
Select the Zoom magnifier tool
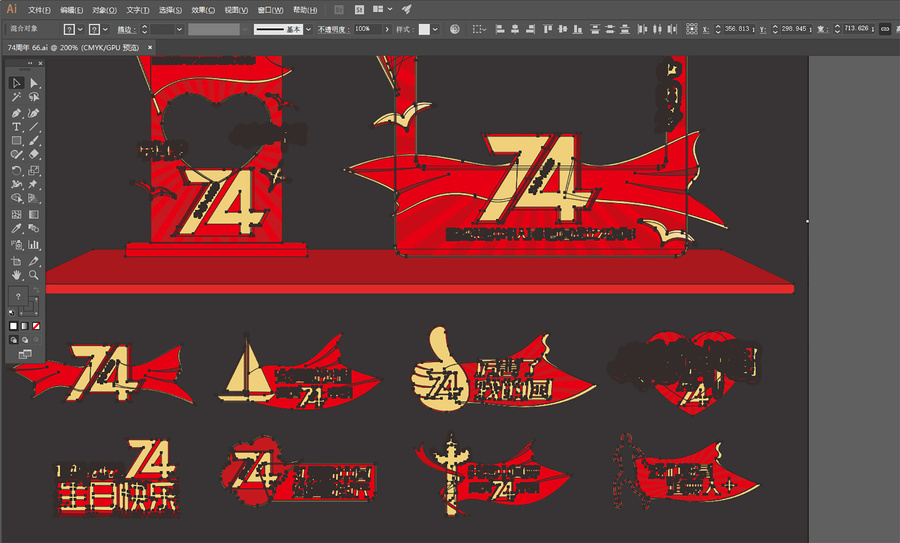tap(34, 276)
